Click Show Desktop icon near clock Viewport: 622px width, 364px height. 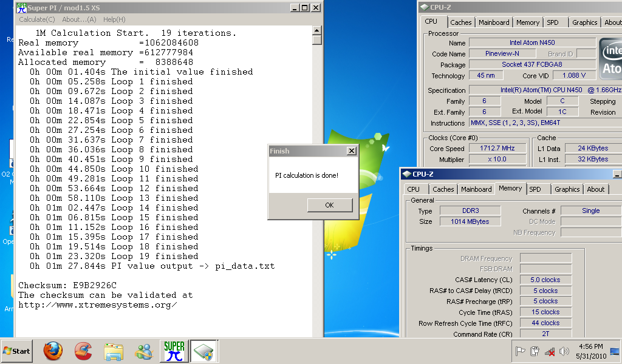click(615, 351)
